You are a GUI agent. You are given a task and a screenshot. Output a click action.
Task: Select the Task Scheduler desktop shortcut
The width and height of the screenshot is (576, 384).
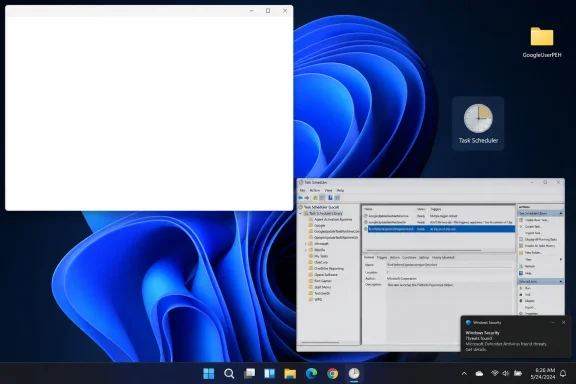(478, 123)
